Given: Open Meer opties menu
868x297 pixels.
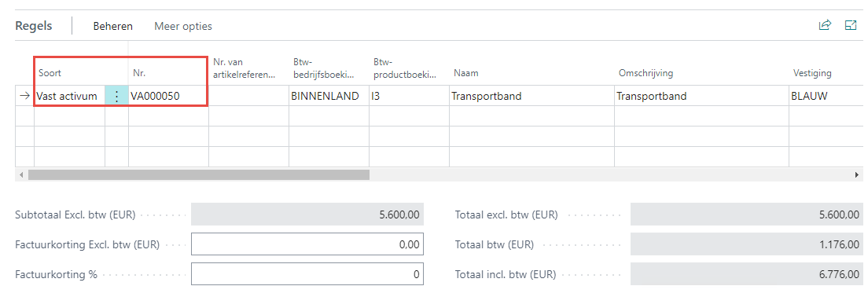Looking at the screenshot, I should click(x=183, y=26).
